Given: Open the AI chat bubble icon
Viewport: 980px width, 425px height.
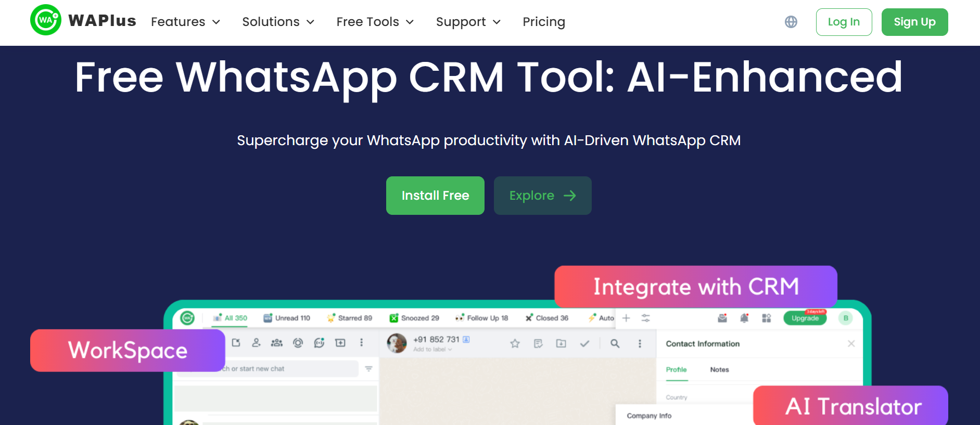Looking at the screenshot, I should 319,343.
